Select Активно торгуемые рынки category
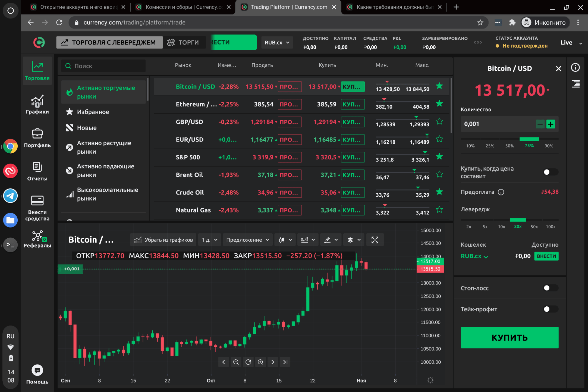Screen dimensions: 588x392 pos(103,92)
